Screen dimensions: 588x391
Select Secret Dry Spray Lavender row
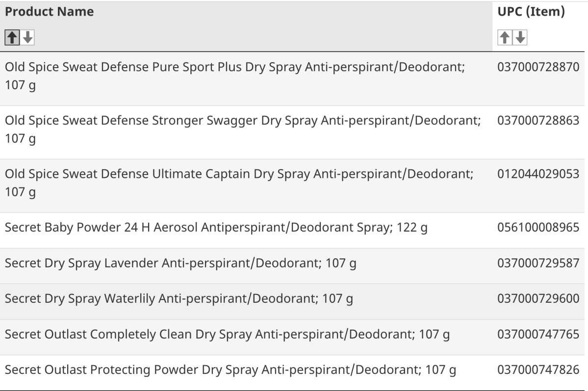pyautogui.click(x=180, y=264)
